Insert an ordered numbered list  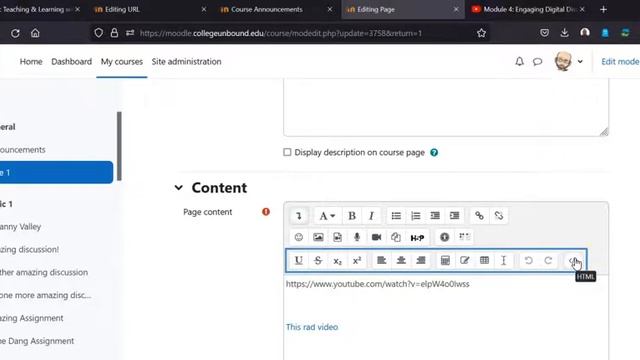[x=416, y=216]
